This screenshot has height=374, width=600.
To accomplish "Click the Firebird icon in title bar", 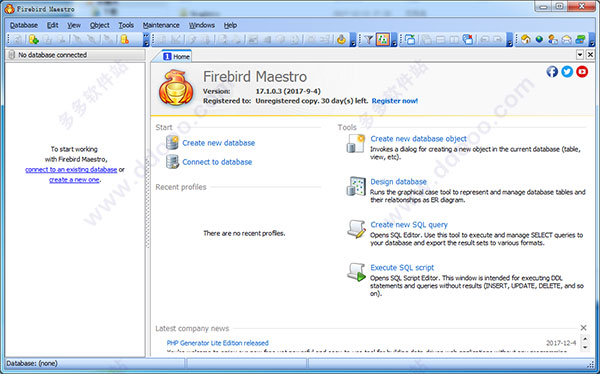I will click(9, 8).
